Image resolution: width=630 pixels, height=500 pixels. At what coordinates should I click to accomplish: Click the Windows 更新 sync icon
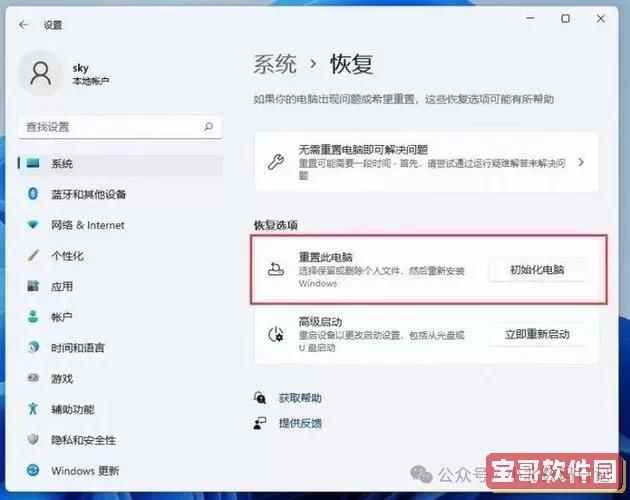tap(33, 470)
